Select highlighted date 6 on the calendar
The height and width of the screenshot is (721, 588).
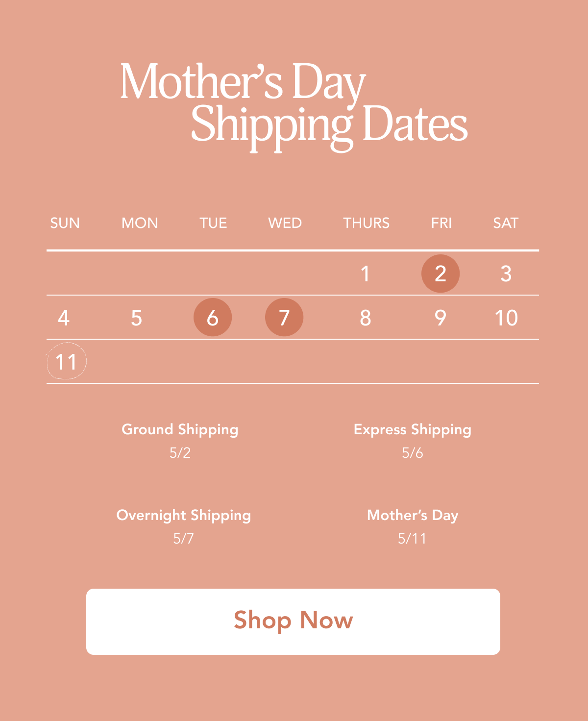[x=213, y=318]
